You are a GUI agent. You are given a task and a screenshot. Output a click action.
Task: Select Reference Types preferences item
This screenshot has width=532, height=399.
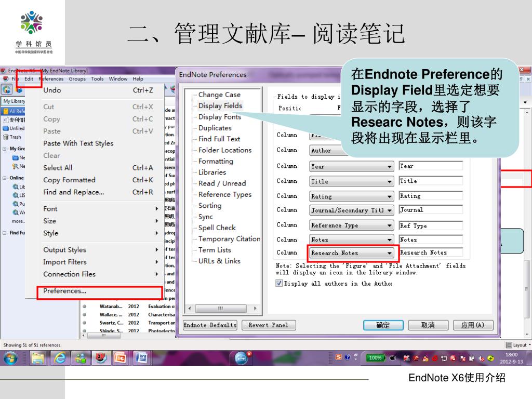[225, 194]
